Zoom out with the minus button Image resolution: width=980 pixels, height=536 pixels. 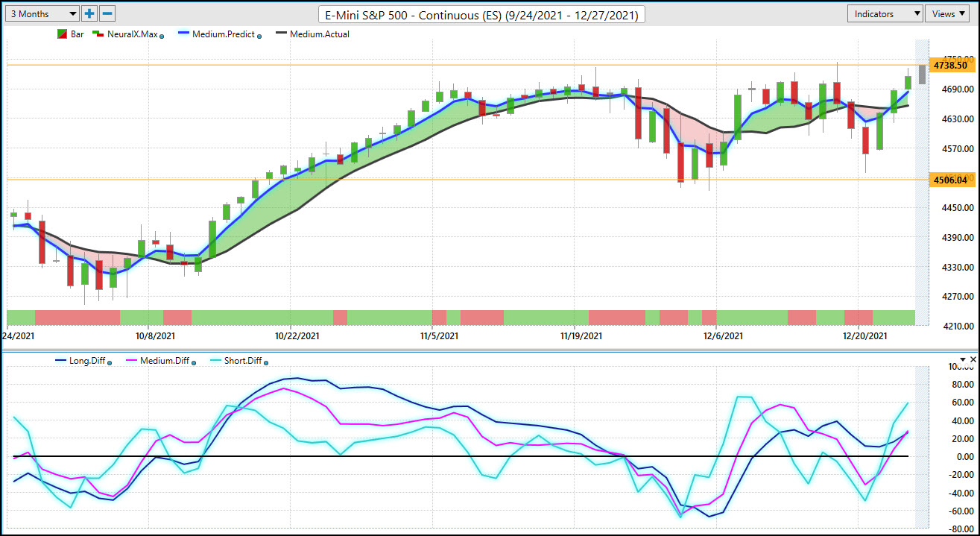click(x=107, y=13)
